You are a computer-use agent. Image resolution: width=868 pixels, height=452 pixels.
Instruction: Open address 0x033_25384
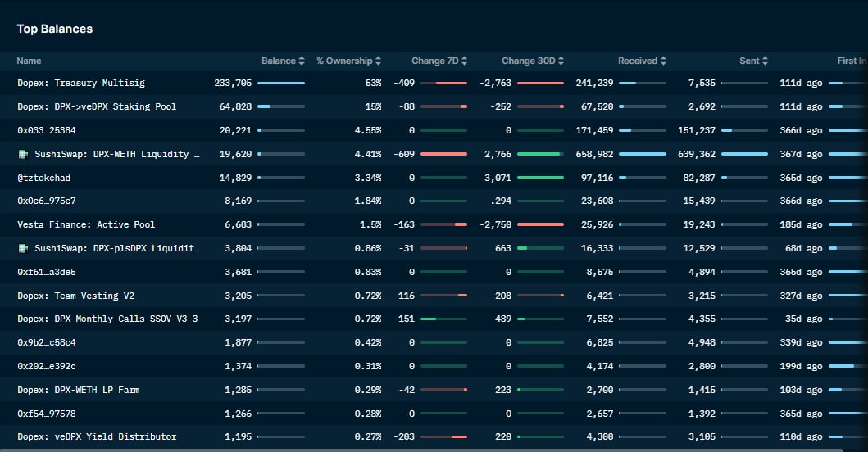(x=47, y=130)
